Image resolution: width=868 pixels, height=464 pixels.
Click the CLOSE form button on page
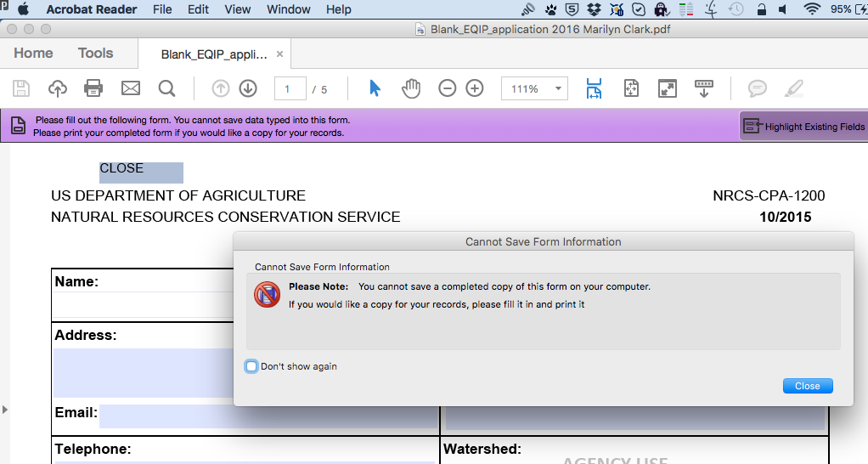click(141, 173)
